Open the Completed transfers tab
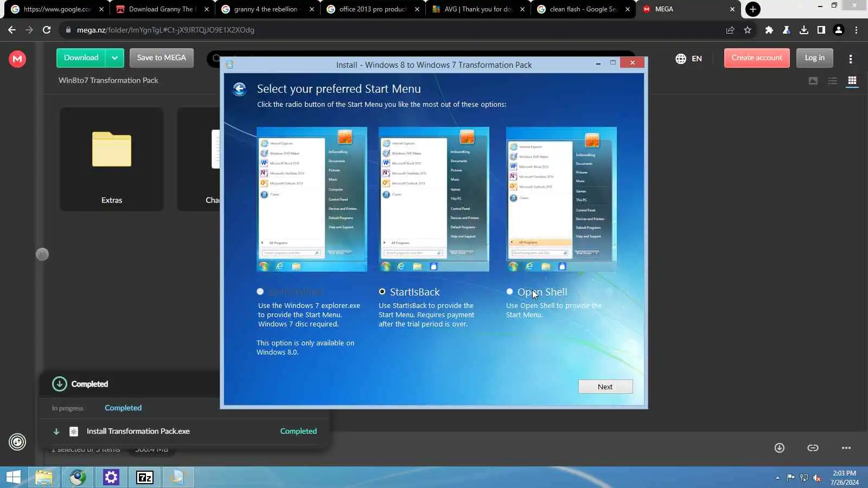 (x=123, y=408)
